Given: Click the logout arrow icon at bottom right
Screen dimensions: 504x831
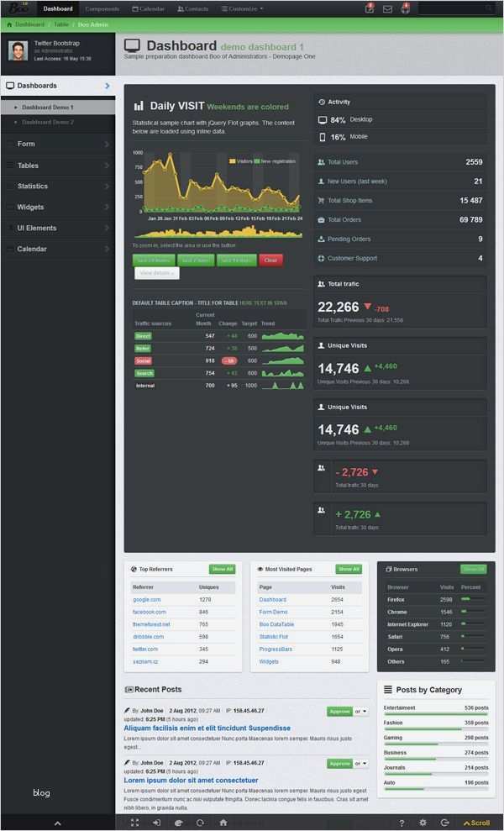Looking at the screenshot, I should (x=444, y=823).
